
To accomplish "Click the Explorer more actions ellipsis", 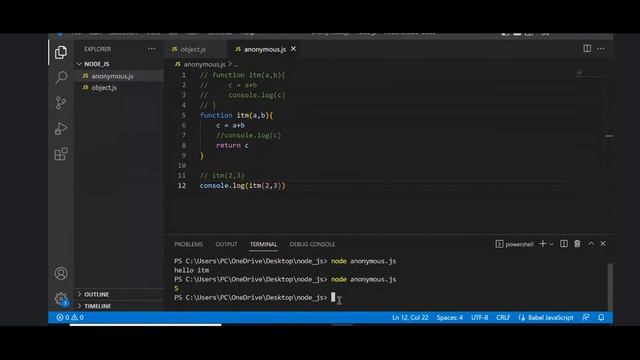I will (151, 49).
